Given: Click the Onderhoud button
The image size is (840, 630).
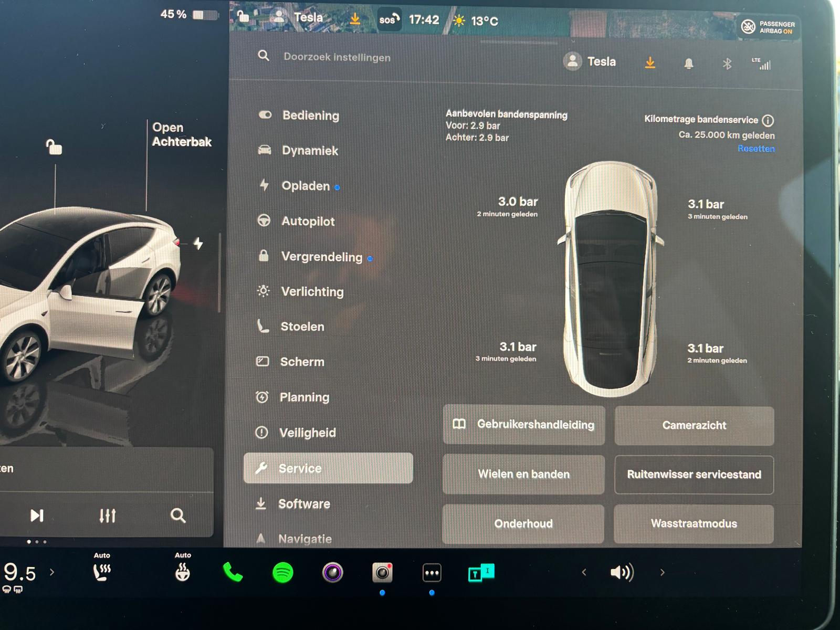Looking at the screenshot, I should point(523,523).
